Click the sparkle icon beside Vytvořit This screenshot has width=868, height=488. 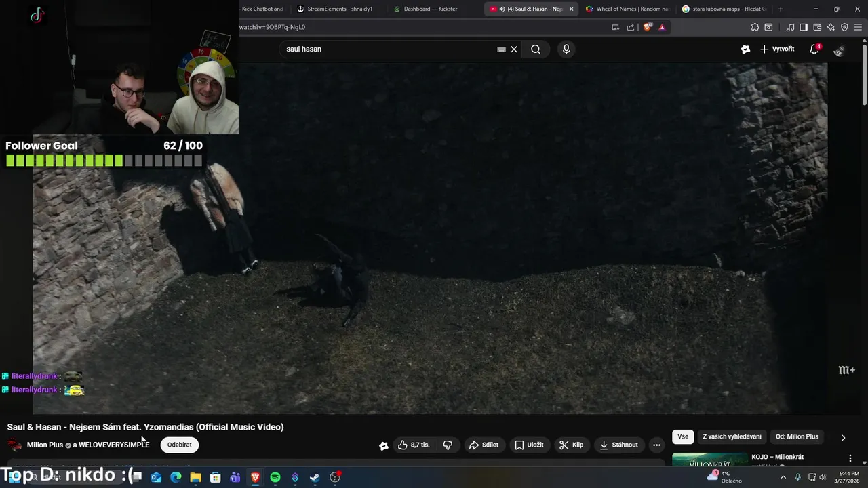(745, 49)
